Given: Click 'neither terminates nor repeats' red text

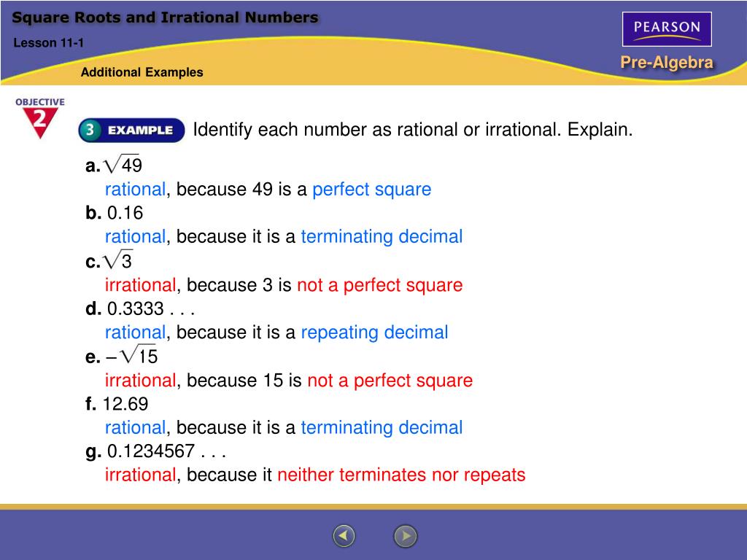Looking at the screenshot, I should pos(401,475).
